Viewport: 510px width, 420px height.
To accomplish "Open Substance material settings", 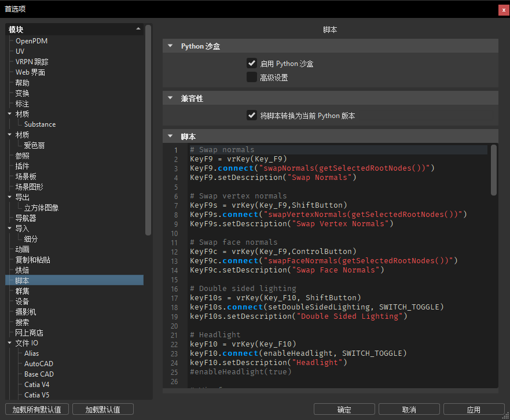I will (40, 124).
